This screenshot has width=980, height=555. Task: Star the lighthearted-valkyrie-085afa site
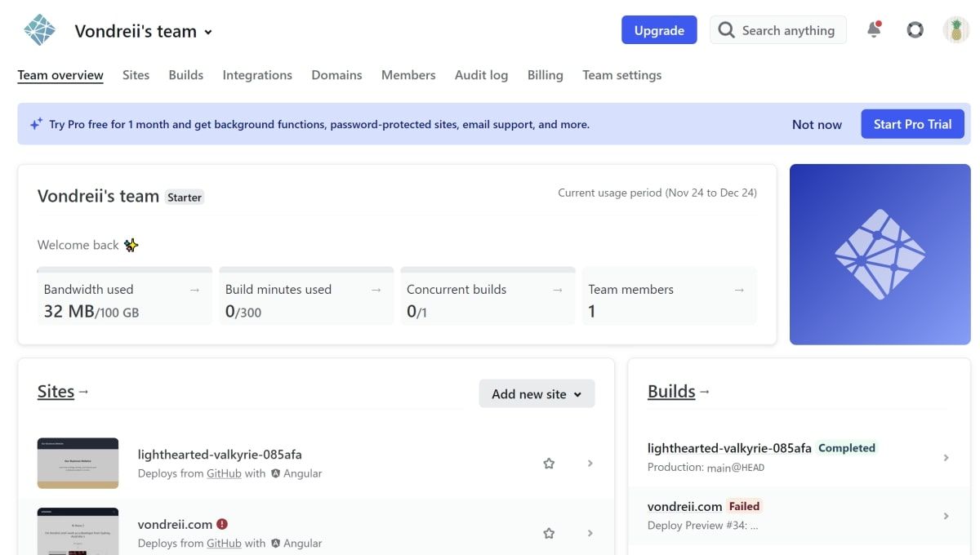pos(549,463)
